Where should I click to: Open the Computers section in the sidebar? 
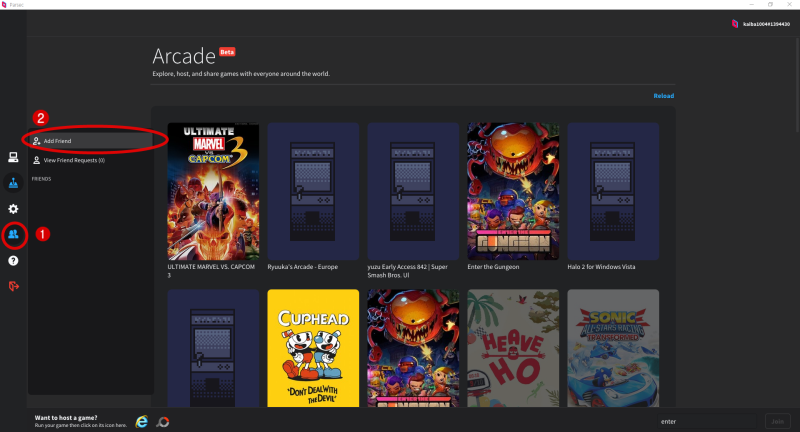(13, 157)
